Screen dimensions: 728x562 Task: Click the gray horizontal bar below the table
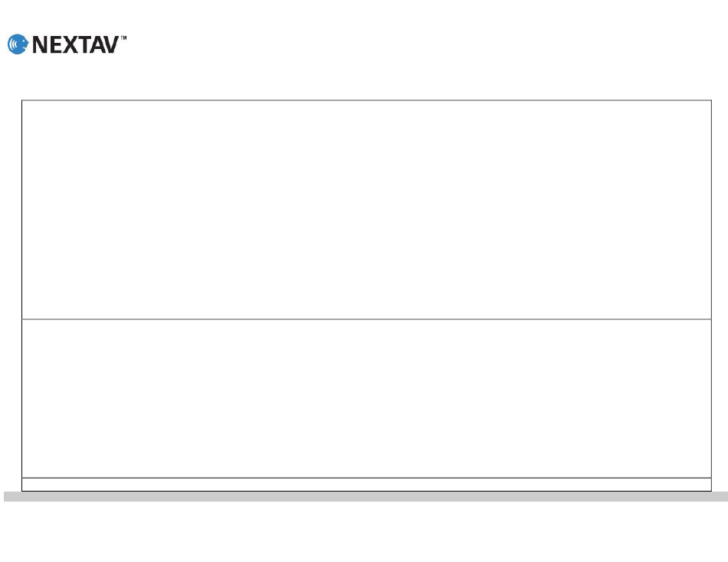coord(366,497)
